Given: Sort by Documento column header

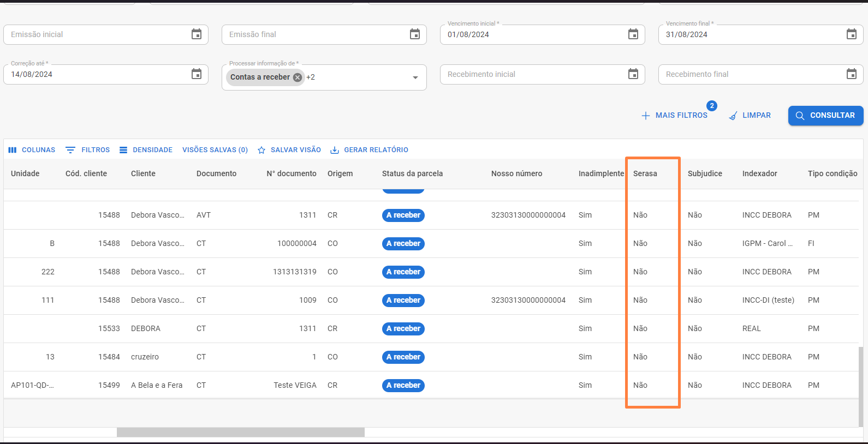Looking at the screenshot, I should coord(216,173).
